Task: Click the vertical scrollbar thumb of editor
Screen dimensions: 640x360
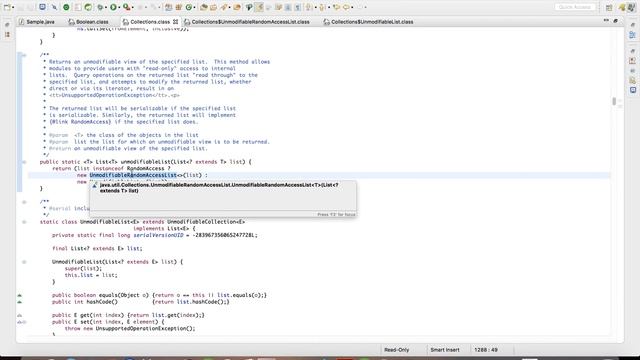Action: tap(614, 101)
